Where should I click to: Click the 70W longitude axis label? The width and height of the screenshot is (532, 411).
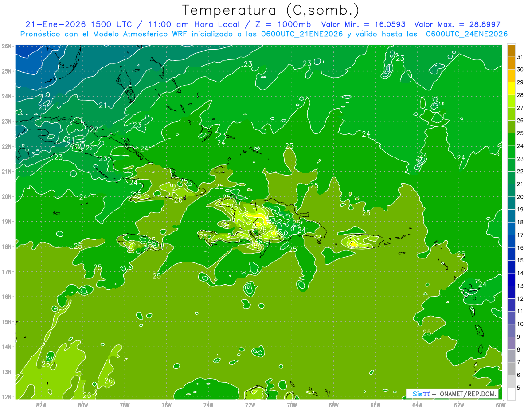click(x=292, y=405)
